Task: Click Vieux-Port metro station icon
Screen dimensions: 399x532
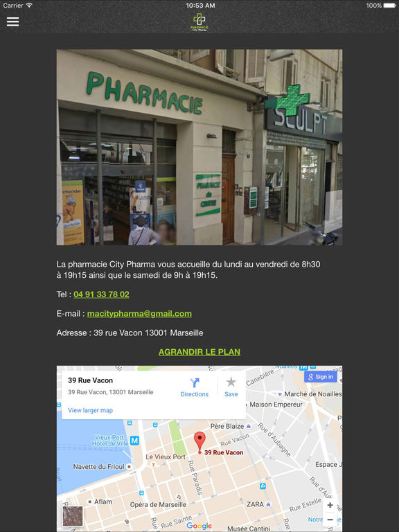Action: pos(134,441)
